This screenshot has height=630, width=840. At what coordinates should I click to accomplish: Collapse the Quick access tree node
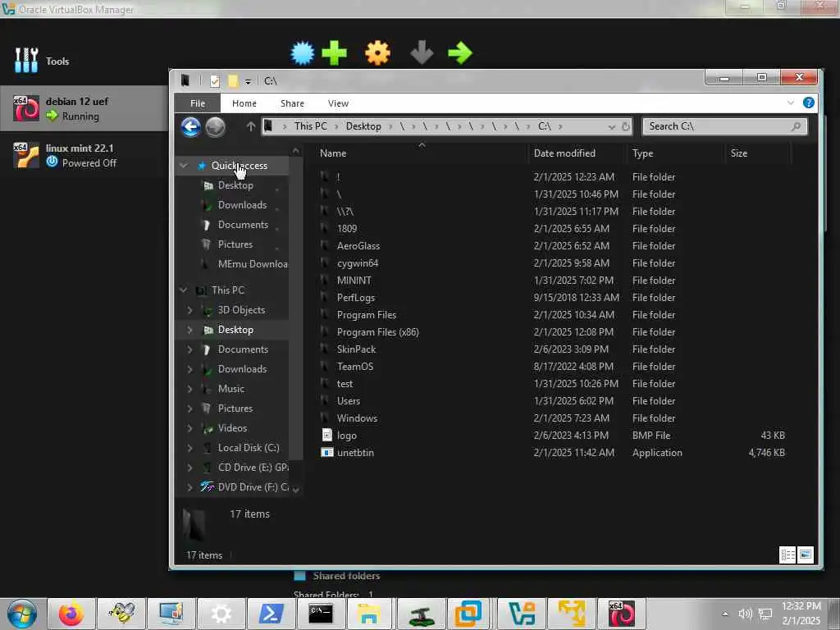pos(184,166)
